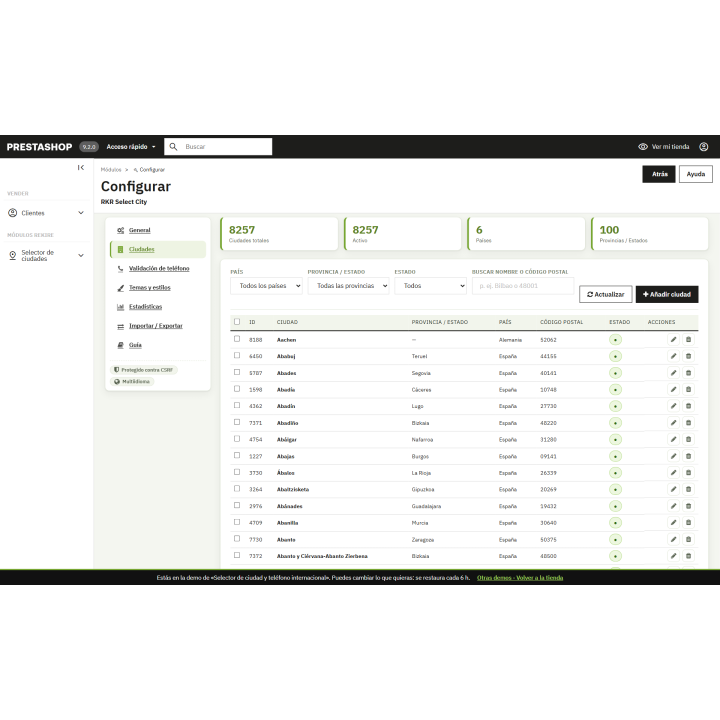The width and height of the screenshot is (720, 720).
Task: Click the search magnifier icon
Action: click(x=173, y=146)
